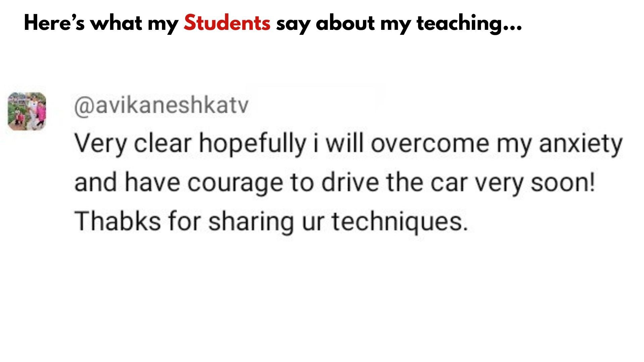This screenshot has width=644, height=362.
Task: Click the red word Students in heading
Action: coord(227,23)
